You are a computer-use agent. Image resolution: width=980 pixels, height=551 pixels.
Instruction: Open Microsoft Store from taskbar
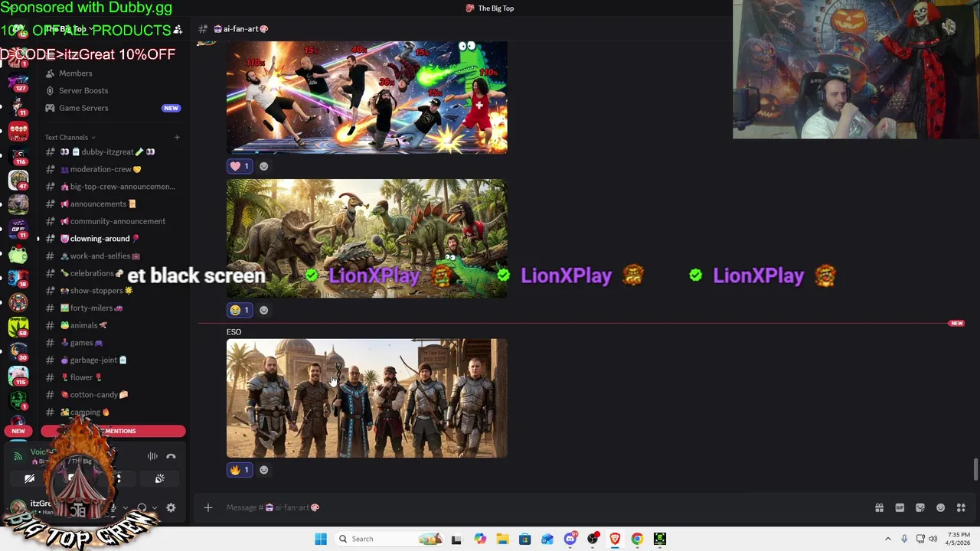point(524,539)
